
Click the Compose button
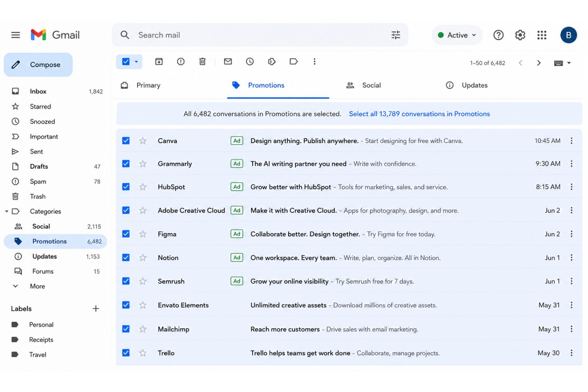click(38, 65)
